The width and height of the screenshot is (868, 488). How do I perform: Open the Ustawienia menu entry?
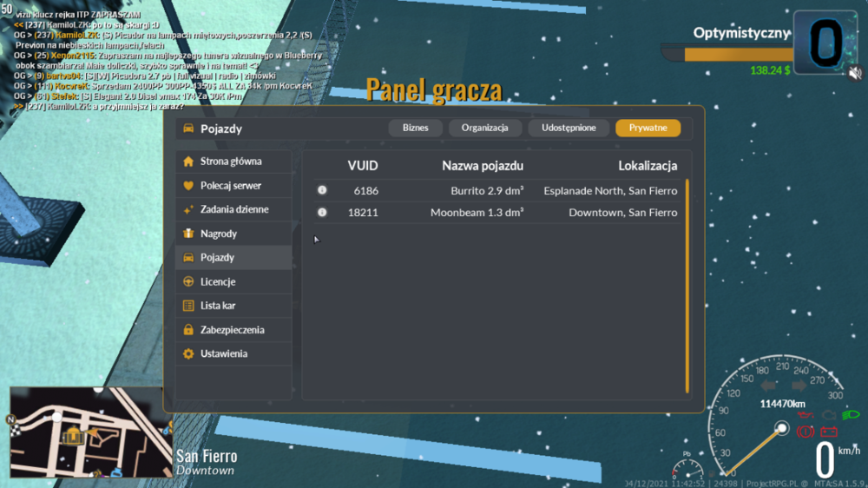point(233,353)
